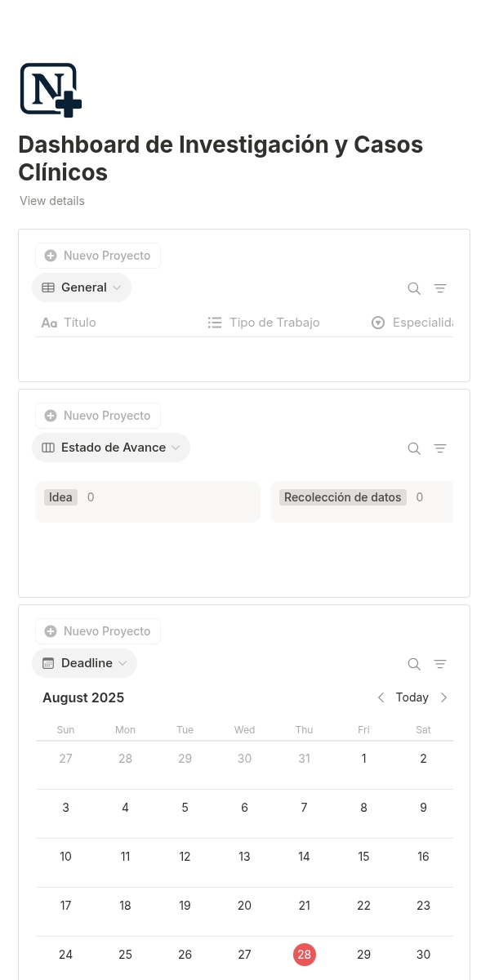Click the Tipo de Trabajo column header

pyautogui.click(x=274, y=323)
